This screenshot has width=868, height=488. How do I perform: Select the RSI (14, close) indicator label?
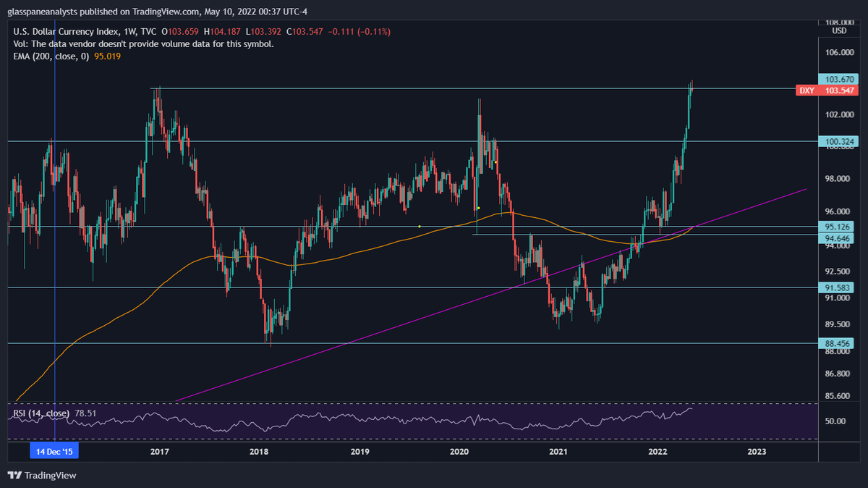coord(41,413)
